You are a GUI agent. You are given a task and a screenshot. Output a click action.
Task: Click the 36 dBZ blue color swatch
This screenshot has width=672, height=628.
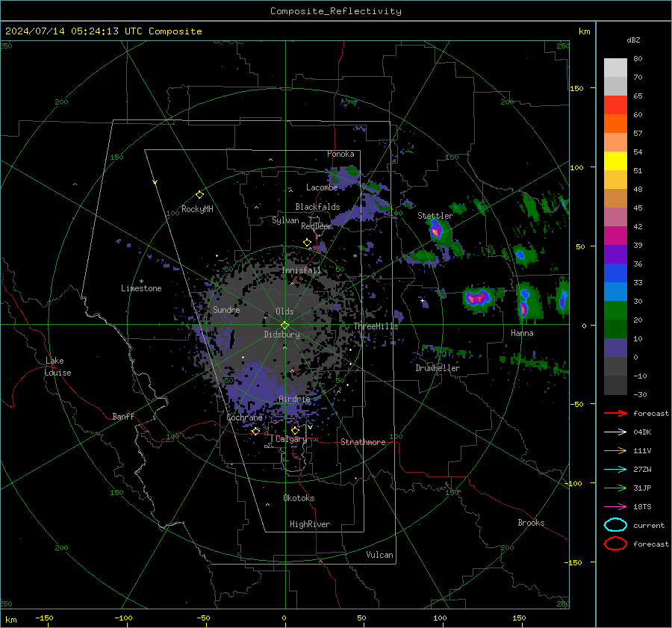[x=615, y=273]
